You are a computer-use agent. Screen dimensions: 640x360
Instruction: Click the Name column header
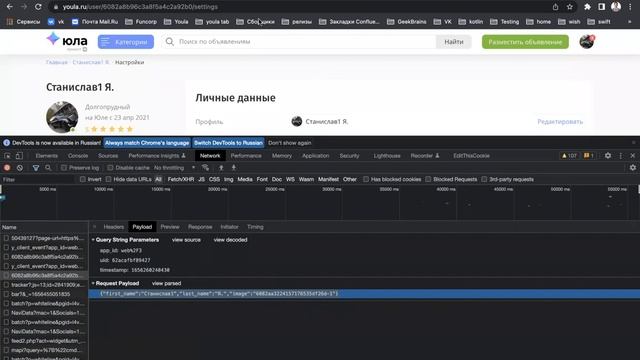point(44,227)
